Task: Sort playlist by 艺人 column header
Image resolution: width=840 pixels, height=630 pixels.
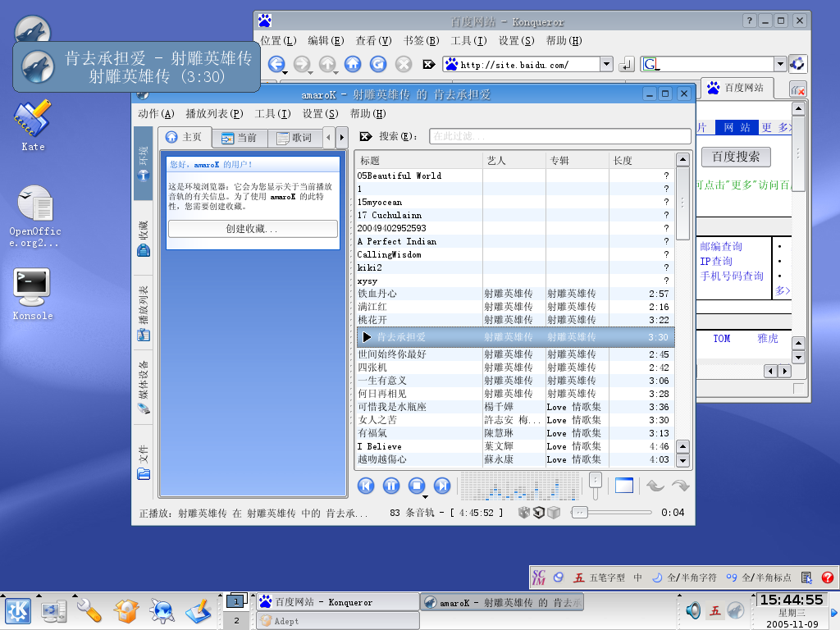Action: [x=514, y=160]
